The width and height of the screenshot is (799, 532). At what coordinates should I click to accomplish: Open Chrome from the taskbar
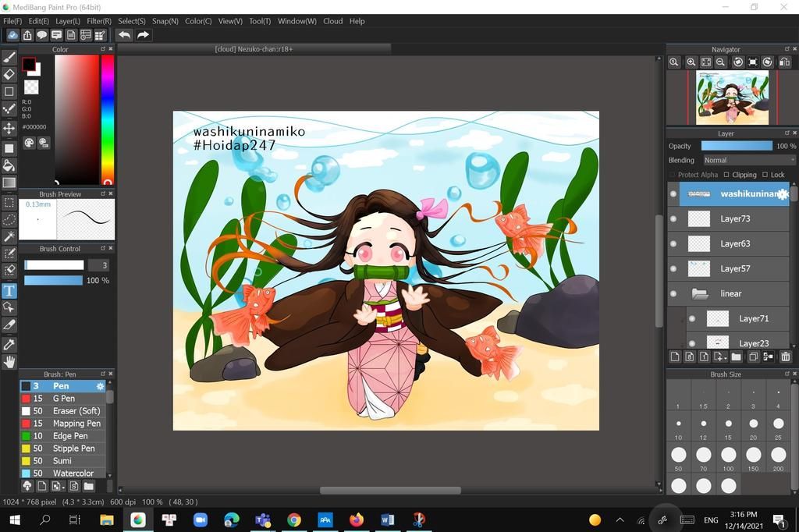click(x=294, y=520)
